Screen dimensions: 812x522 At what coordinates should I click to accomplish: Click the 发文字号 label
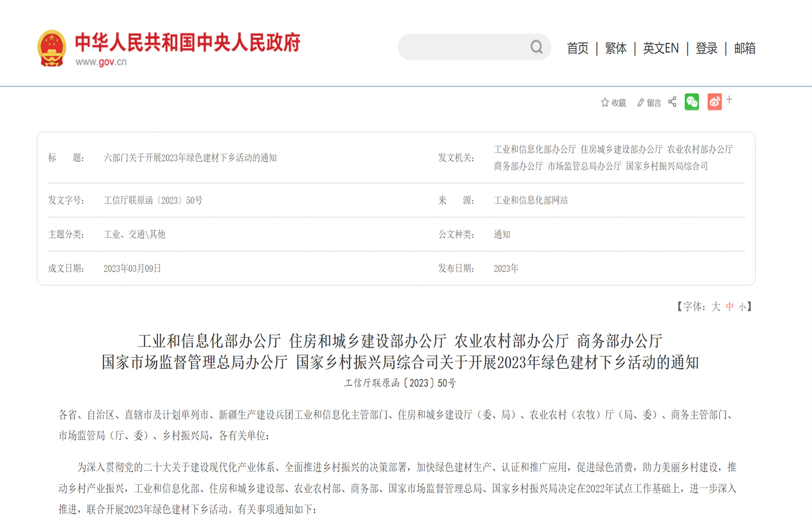tap(67, 200)
